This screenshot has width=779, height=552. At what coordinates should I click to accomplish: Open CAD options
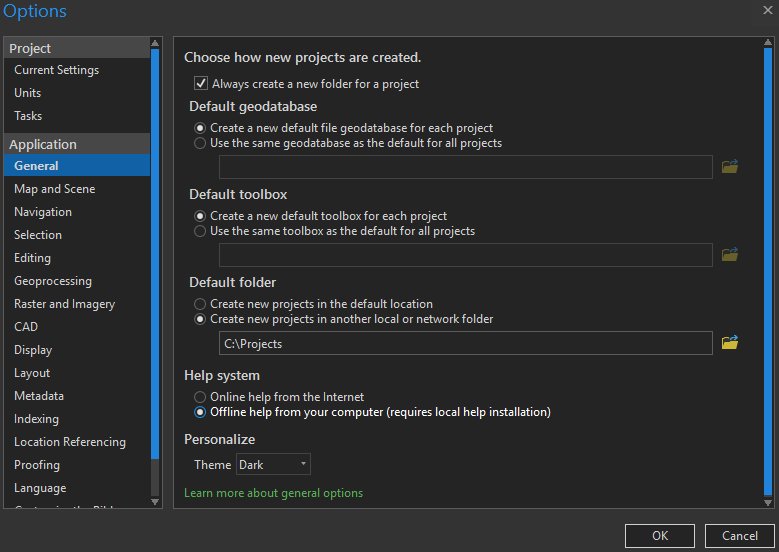(x=77, y=326)
